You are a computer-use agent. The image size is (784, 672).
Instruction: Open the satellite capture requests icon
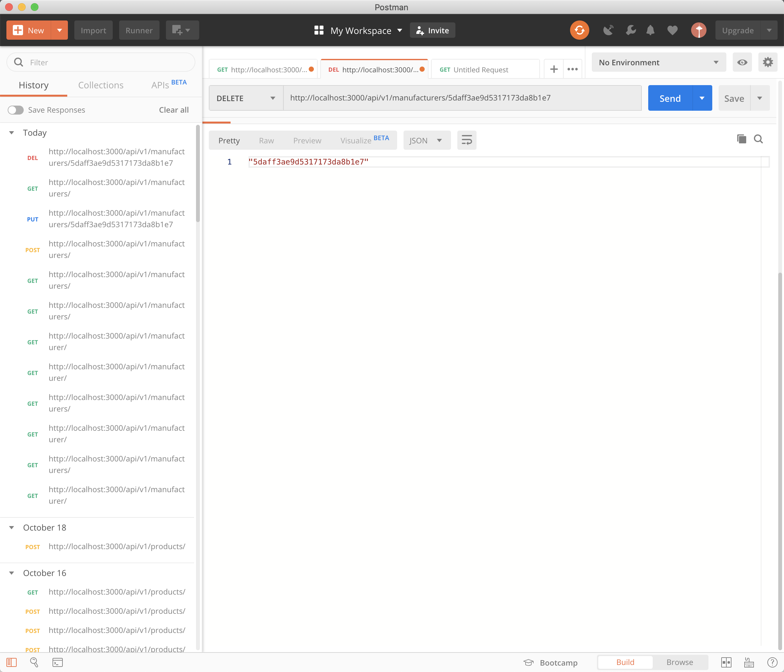click(608, 30)
